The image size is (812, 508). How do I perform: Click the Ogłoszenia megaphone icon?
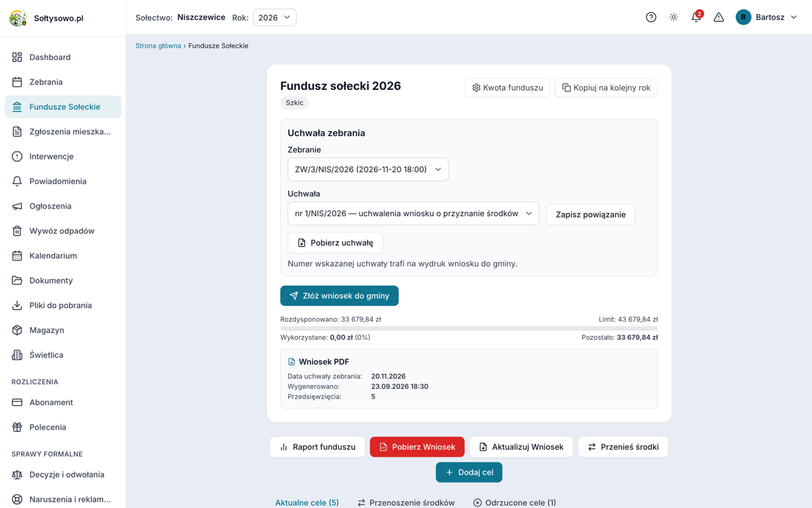point(17,206)
